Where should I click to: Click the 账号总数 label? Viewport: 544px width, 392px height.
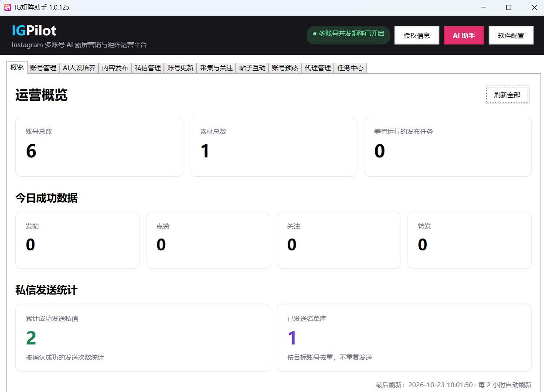39,131
